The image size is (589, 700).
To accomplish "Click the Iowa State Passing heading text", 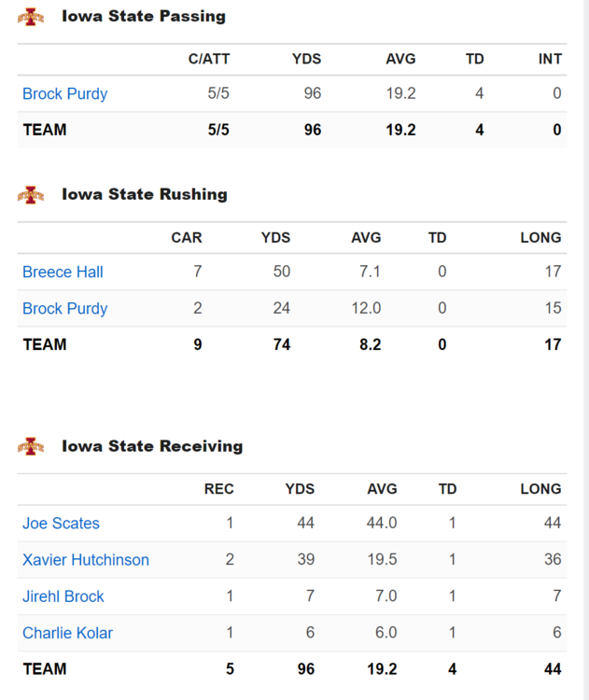I will (x=144, y=17).
